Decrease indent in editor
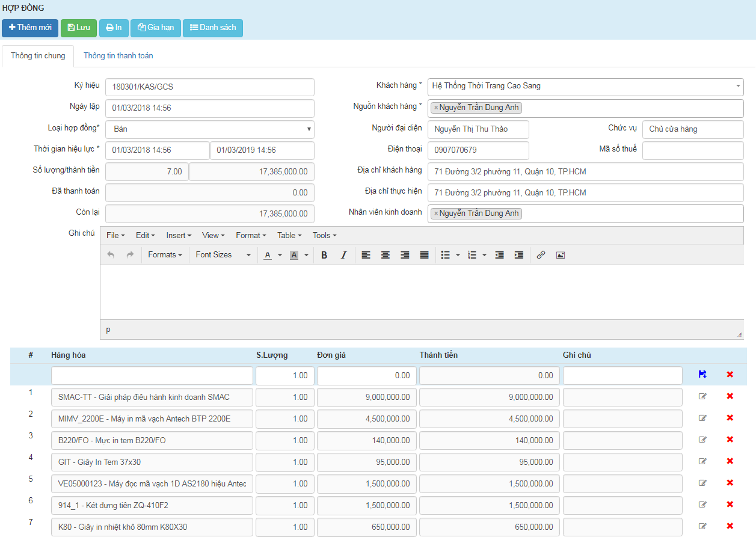 (499, 255)
